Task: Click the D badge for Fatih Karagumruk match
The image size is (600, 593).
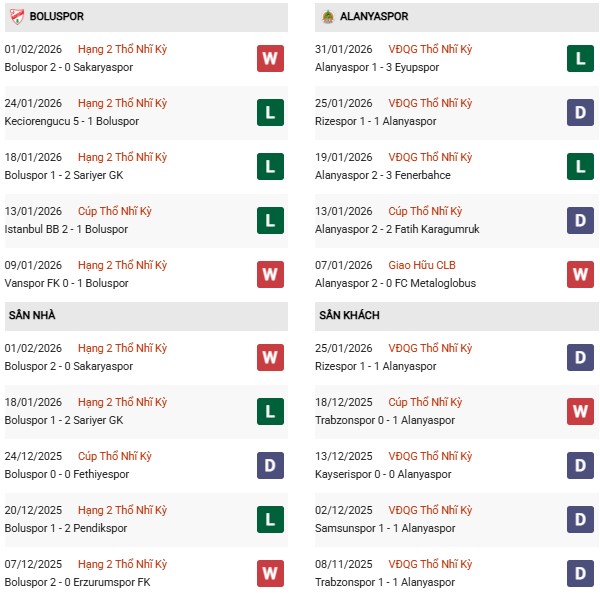Action: [x=581, y=220]
